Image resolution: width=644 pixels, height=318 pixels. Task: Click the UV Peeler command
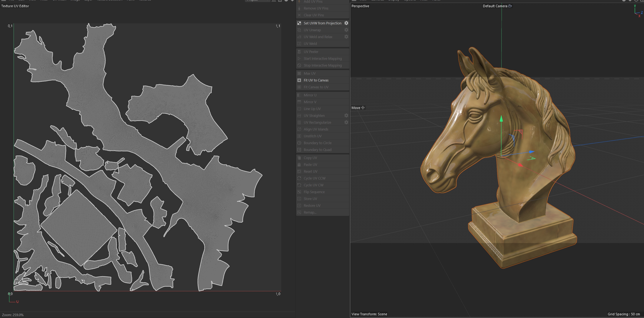coord(311,52)
